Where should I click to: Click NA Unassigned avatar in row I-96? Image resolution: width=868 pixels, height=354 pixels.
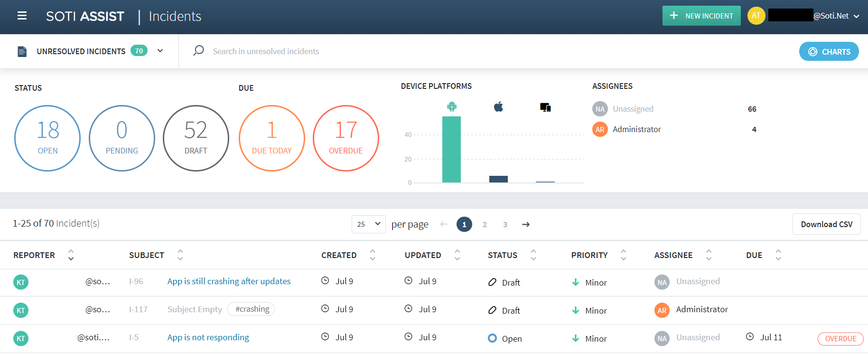(662, 282)
